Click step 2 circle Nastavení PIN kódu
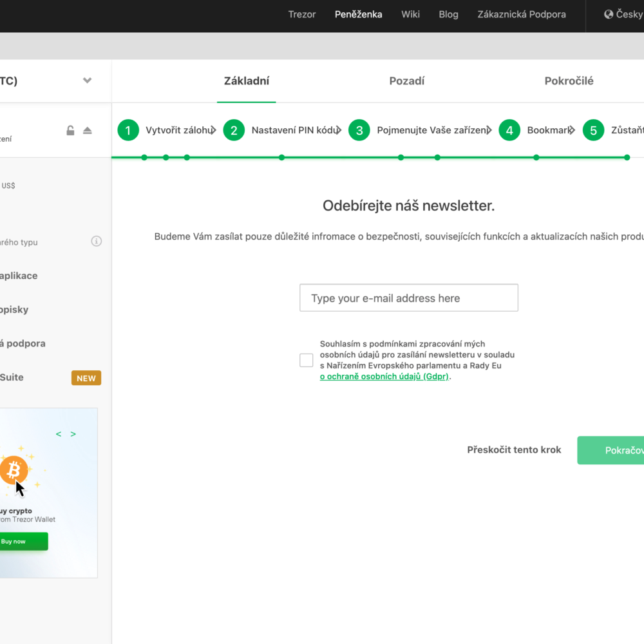This screenshot has width=644, height=644. tap(234, 130)
